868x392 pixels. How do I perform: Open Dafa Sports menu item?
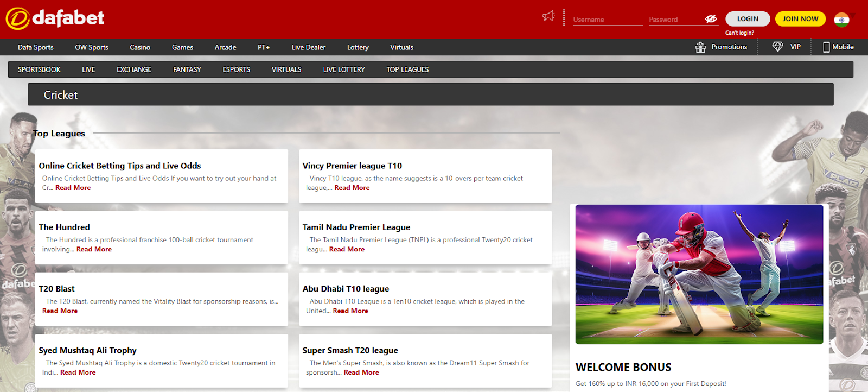click(x=36, y=47)
